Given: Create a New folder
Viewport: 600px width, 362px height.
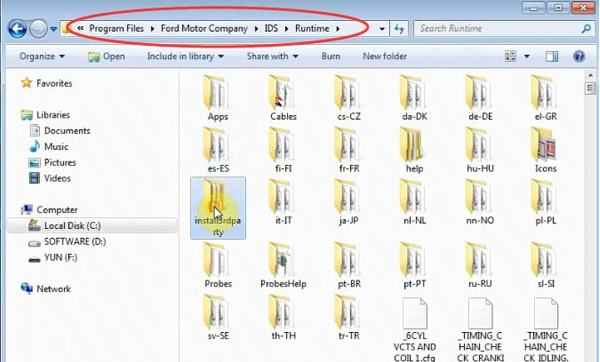Looking at the screenshot, I should point(385,56).
